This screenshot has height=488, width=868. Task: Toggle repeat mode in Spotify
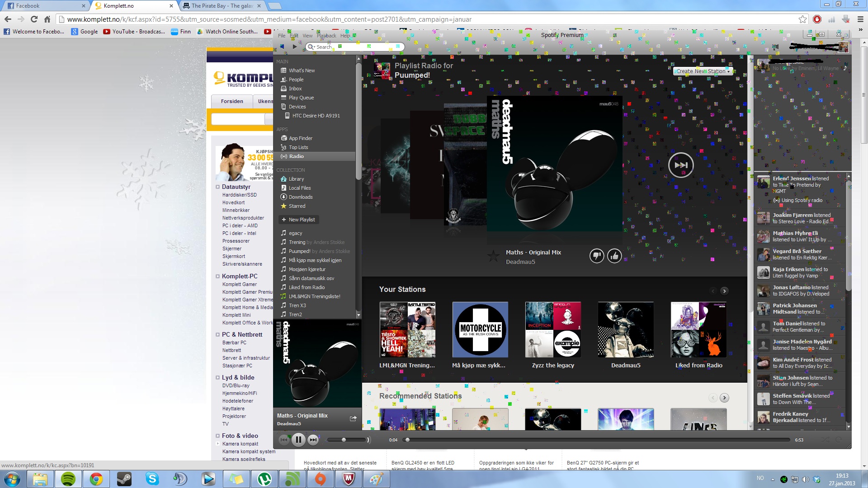pyautogui.click(x=839, y=440)
